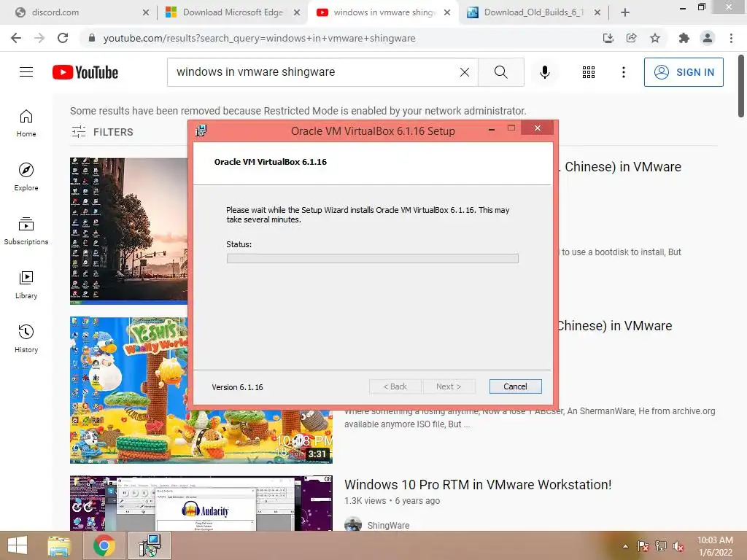Viewport: 747px width, 560px height.
Task: Clear the YouTube search query
Action: click(x=465, y=72)
